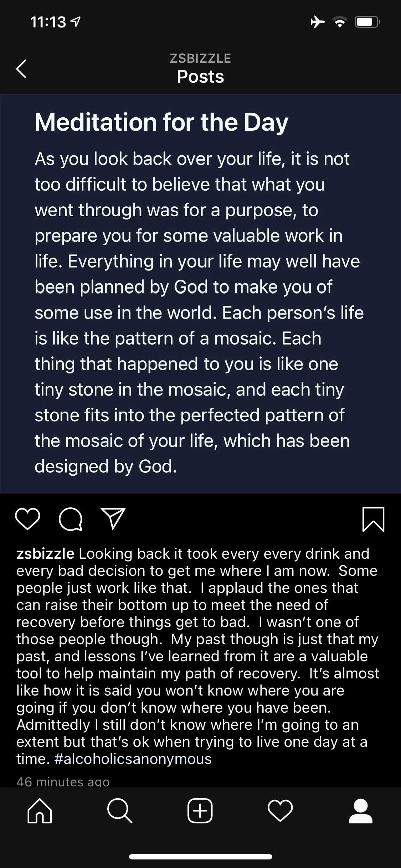Bookmark this post to saved
Viewport: 401px width, 868px height.
(x=373, y=519)
